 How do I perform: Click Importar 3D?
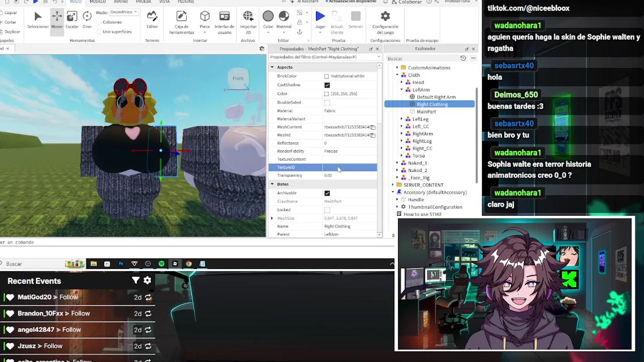point(248,22)
